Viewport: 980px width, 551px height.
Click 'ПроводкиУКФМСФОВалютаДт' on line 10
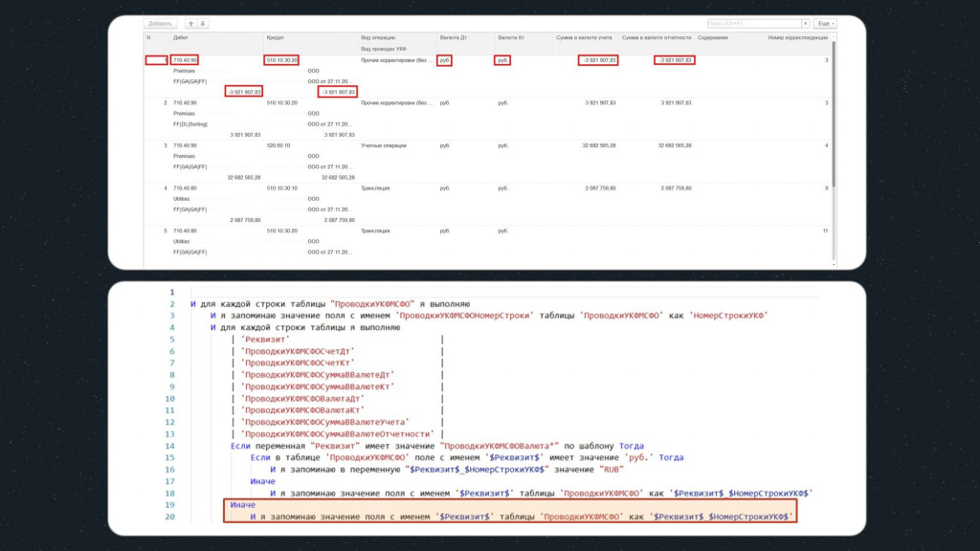coord(302,399)
